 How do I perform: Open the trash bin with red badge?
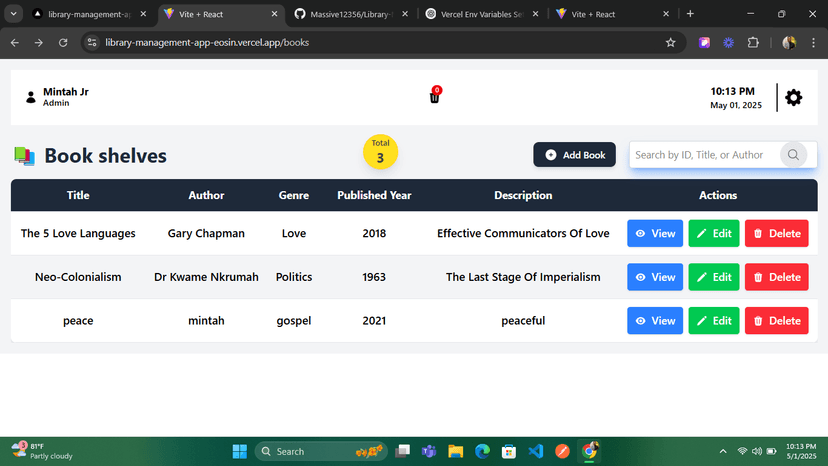(435, 95)
